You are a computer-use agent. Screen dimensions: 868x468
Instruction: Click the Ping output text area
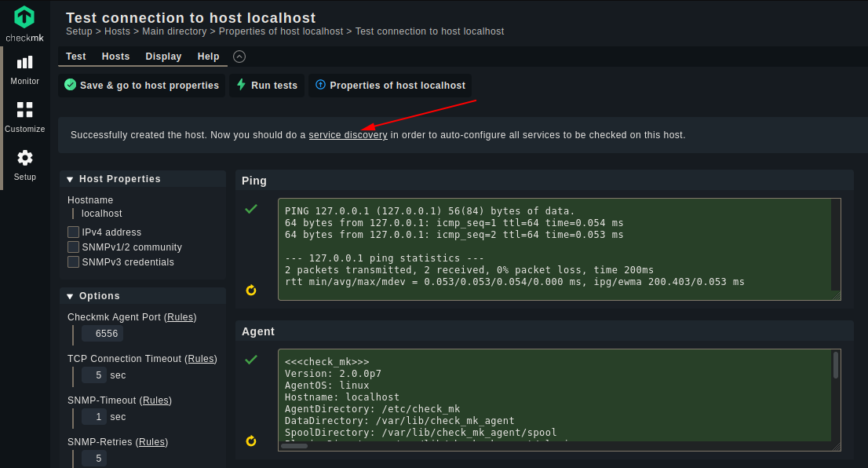pyautogui.click(x=559, y=249)
